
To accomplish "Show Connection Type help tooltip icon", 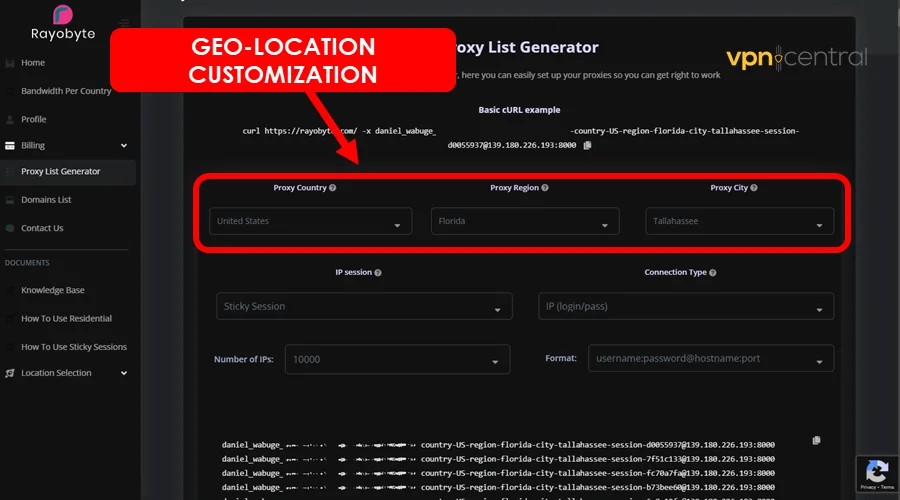I will 712,273.
